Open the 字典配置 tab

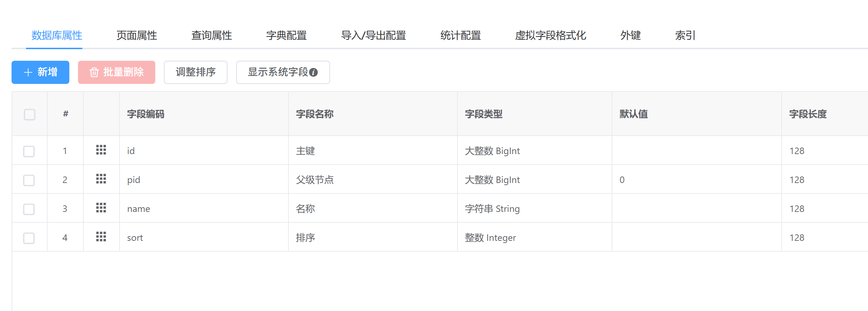pyautogui.click(x=286, y=35)
